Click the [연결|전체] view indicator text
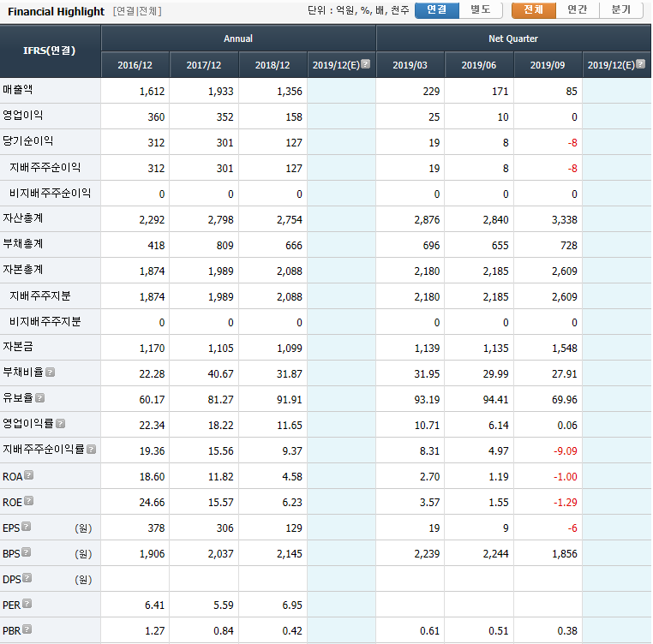The height and width of the screenshot is (644, 653). (x=137, y=11)
